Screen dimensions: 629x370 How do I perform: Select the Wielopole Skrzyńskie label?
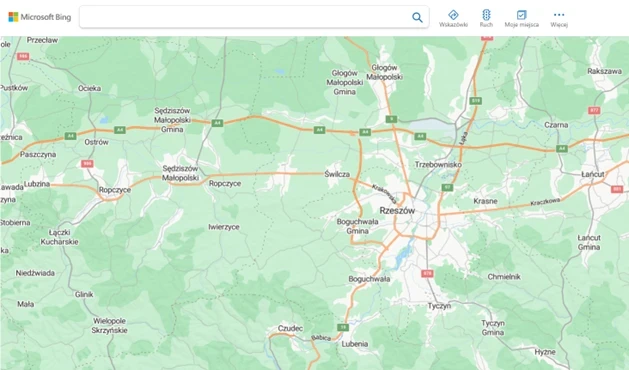coord(110,326)
